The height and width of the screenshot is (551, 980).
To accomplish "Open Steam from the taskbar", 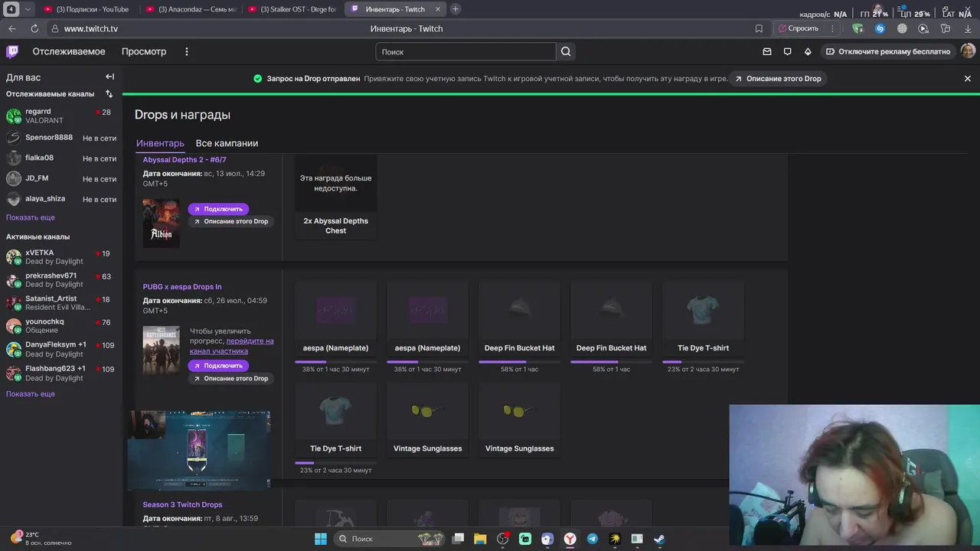I will [x=659, y=539].
